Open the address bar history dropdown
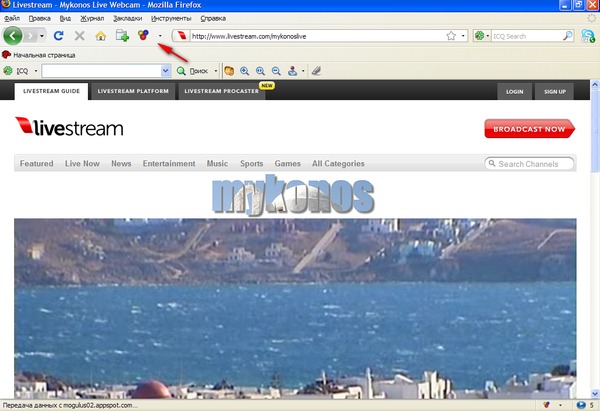Screen dimensions: 600x411 pyautogui.click(x=463, y=36)
